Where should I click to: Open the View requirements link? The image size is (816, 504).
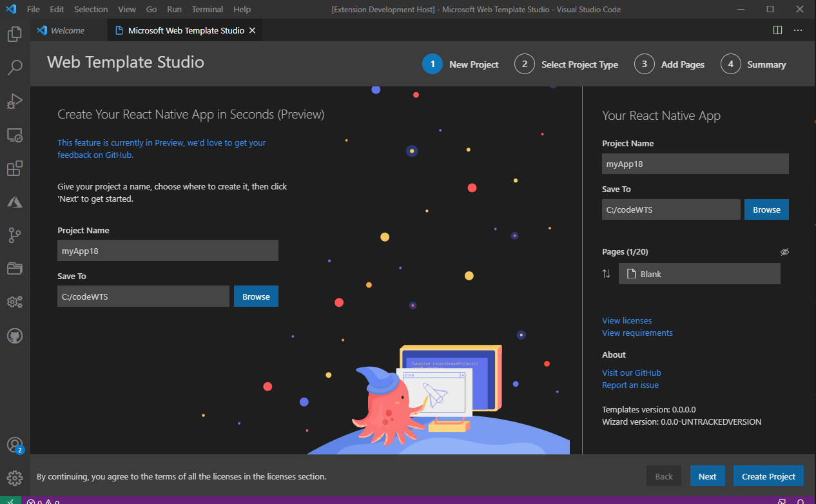pos(637,333)
